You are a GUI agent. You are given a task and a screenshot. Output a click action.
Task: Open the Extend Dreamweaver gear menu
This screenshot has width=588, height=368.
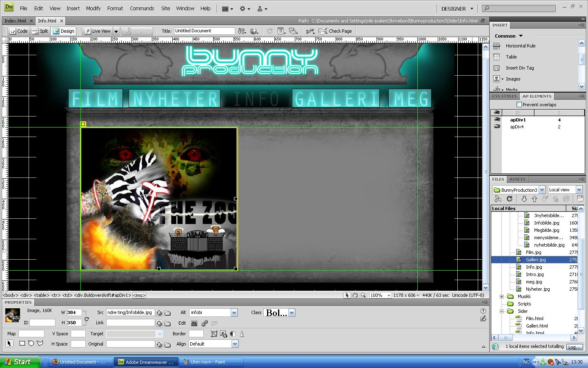(x=245, y=9)
